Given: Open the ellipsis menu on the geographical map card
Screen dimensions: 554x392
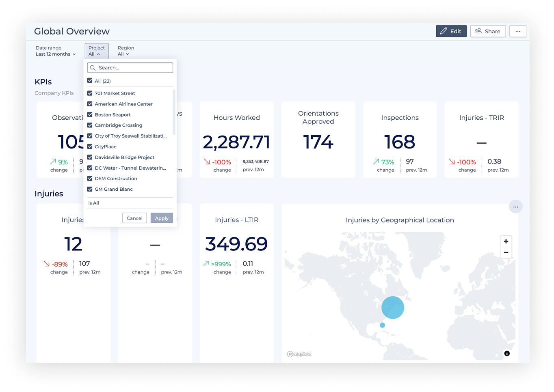Looking at the screenshot, I should click(x=515, y=206).
